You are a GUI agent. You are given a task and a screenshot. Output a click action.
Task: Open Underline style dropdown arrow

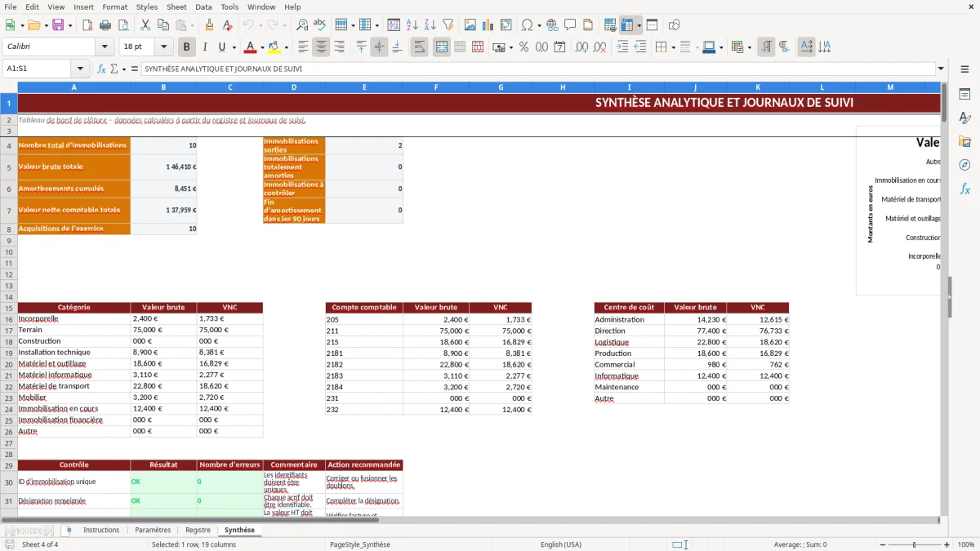pyautogui.click(x=234, y=47)
